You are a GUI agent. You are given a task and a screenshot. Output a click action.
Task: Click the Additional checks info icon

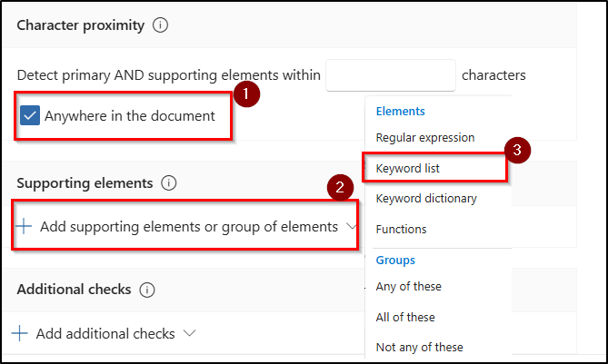point(147,290)
